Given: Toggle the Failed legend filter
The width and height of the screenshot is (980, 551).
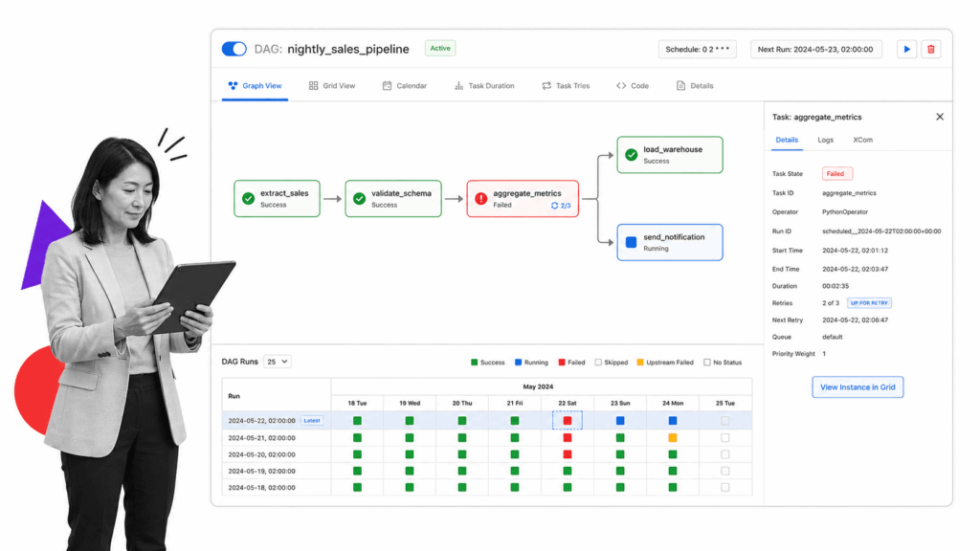Looking at the screenshot, I should pos(571,363).
